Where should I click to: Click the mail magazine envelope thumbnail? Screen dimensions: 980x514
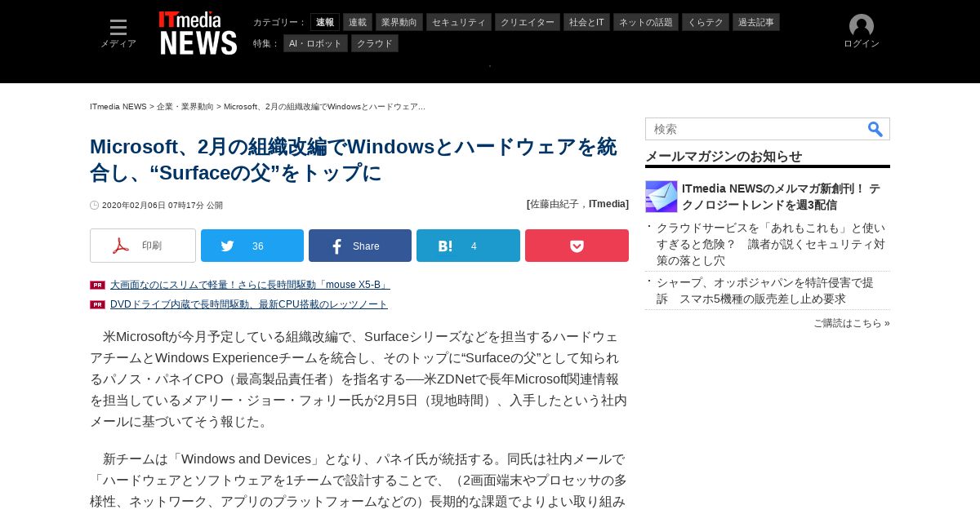661,197
